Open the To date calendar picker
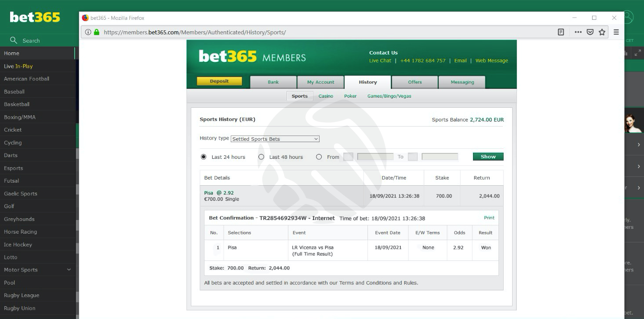644x319 pixels. coord(413,157)
